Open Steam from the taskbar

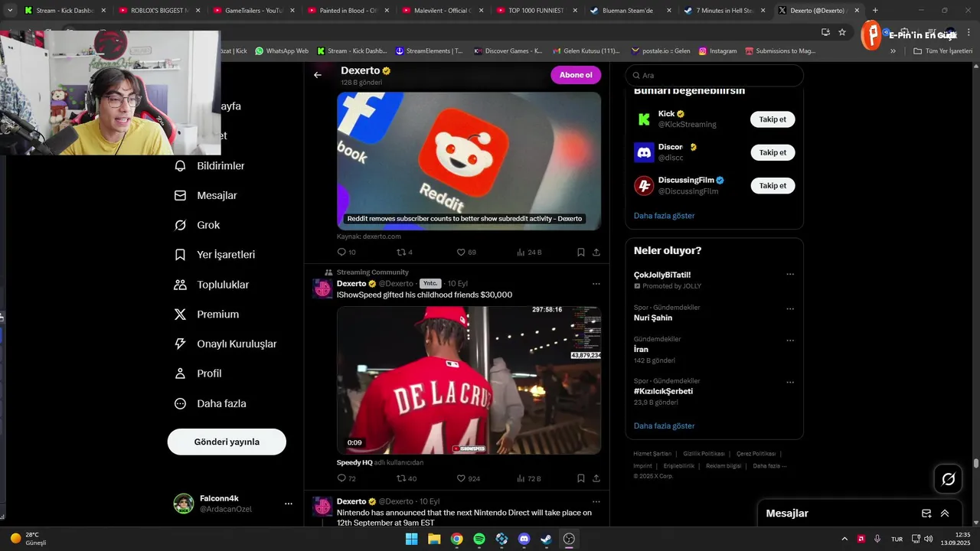(546, 539)
